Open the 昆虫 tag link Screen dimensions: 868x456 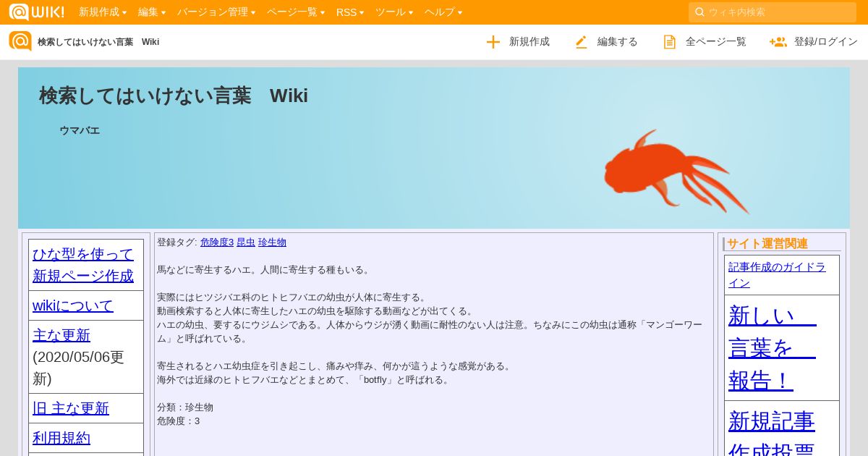[246, 242]
